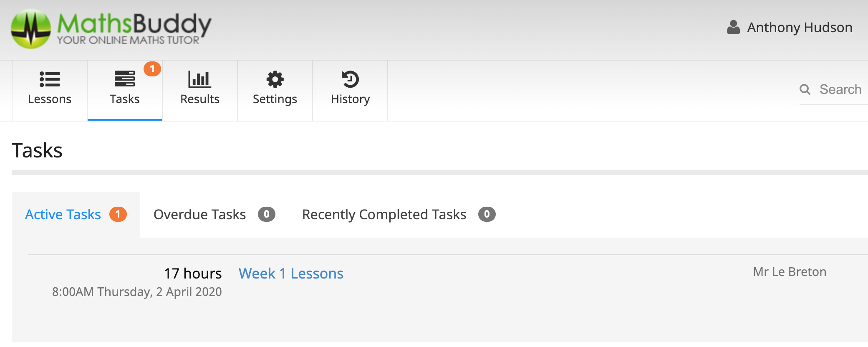The image size is (868, 347).
Task: Open the Settings gear icon
Action: click(x=275, y=79)
